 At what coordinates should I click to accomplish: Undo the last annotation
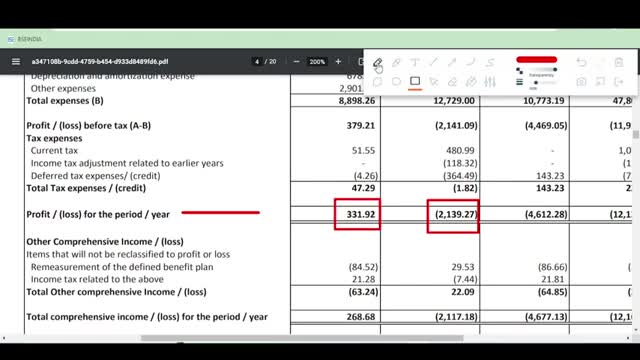(x=581, y=62)
